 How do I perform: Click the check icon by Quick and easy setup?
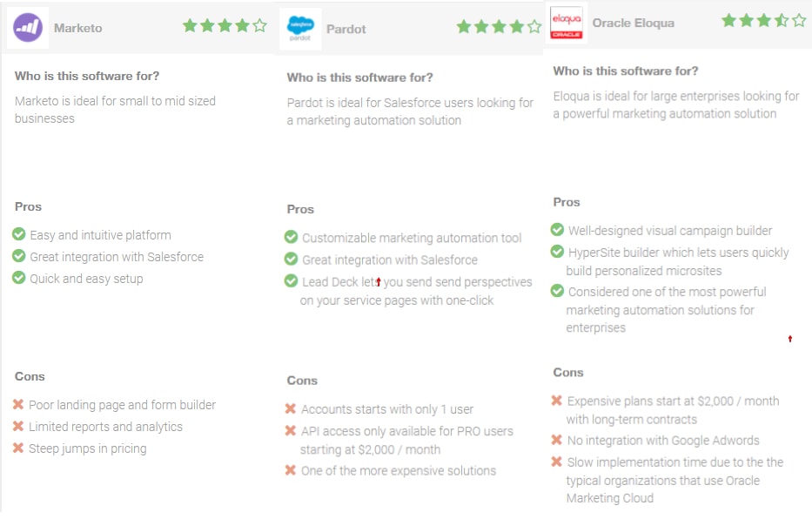[x=18, y=278]
